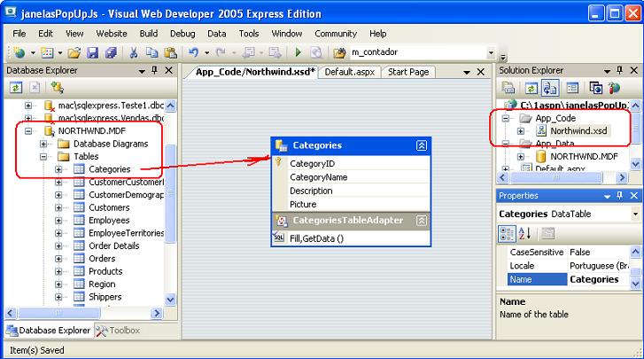This screenshot has width=644, height=359.
Task: Click Nest Related Files icon in Solution Explorer
Action: pyautogui.click(x=550, y=88)
